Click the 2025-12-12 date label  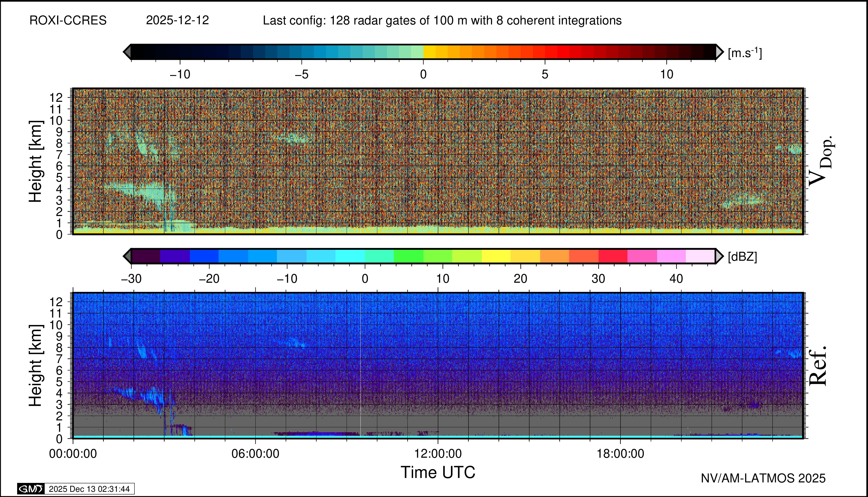[177, 21]
